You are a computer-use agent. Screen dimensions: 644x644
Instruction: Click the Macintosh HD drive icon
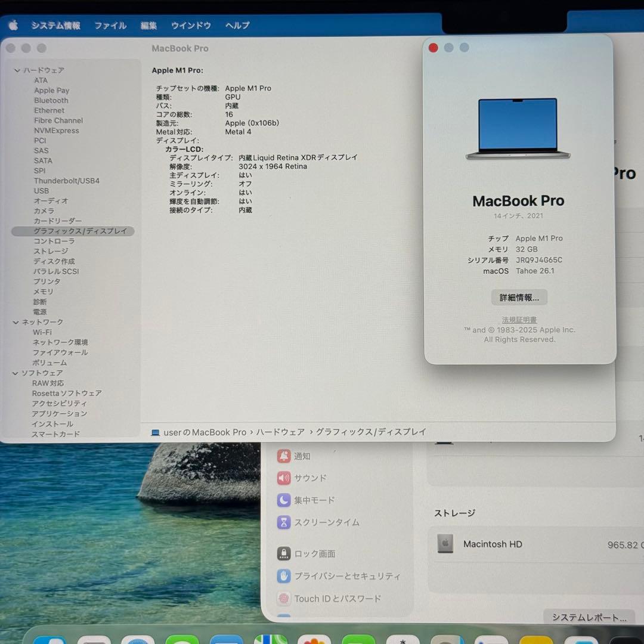[x=445, y=544]
